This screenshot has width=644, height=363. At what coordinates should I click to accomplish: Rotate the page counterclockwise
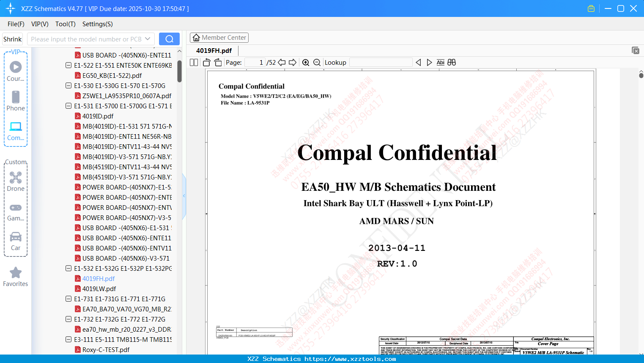click(207, 62)
